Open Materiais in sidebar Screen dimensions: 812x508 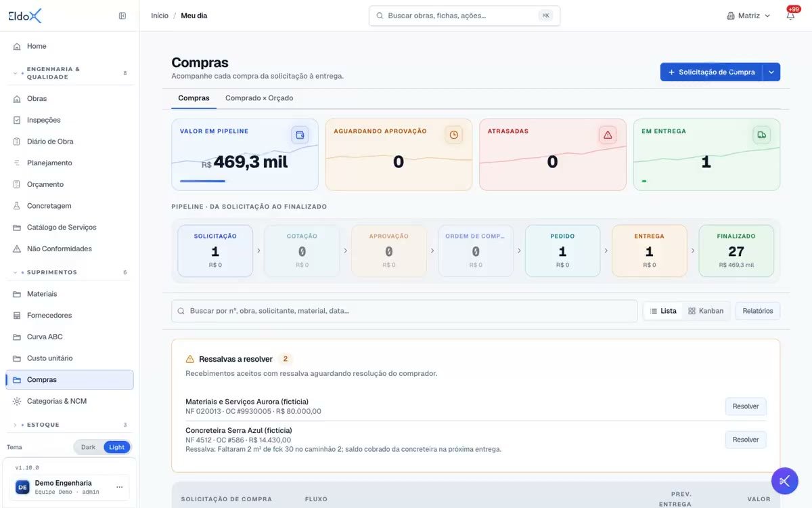coord(70,294)
